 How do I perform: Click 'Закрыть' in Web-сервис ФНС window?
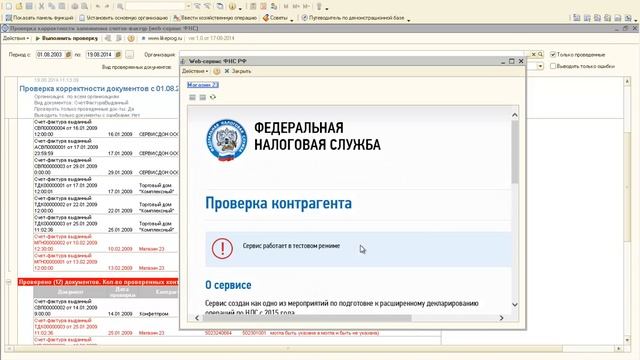pyautogui.click(x=238, y=71)
